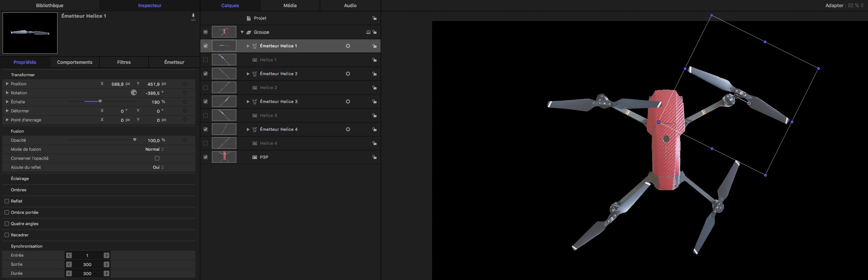Viewport: 868px width, 280px height.
Task: Enable the Ombre portée checkbox
Action: (7, 212)
